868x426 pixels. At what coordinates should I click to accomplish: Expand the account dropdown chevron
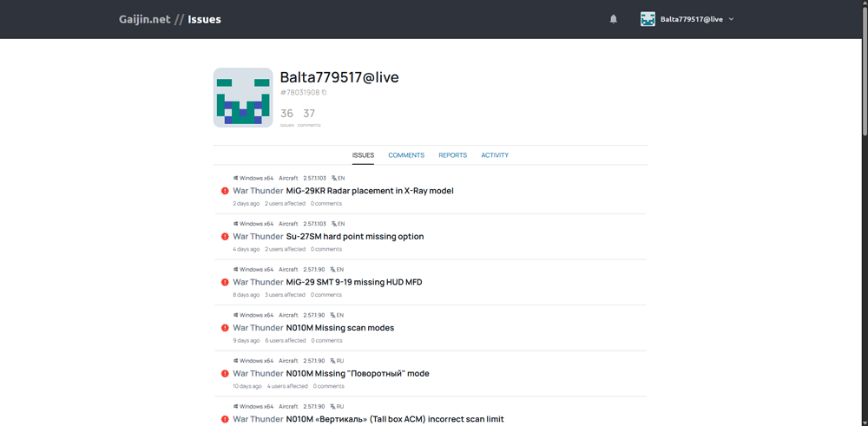pos(731,19)
